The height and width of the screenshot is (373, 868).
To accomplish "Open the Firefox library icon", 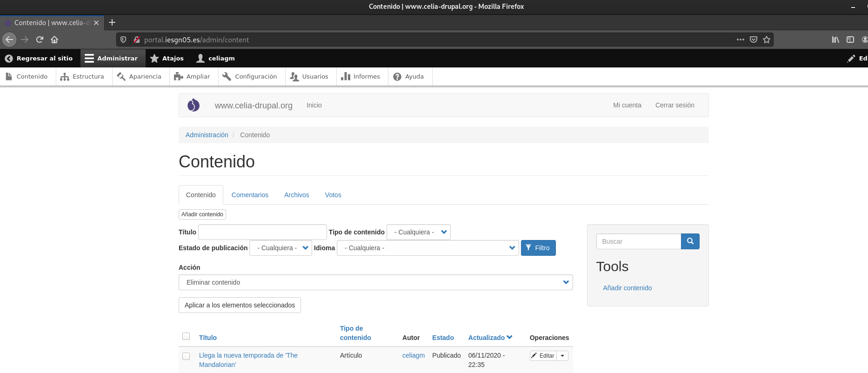I will pos(835,40).
